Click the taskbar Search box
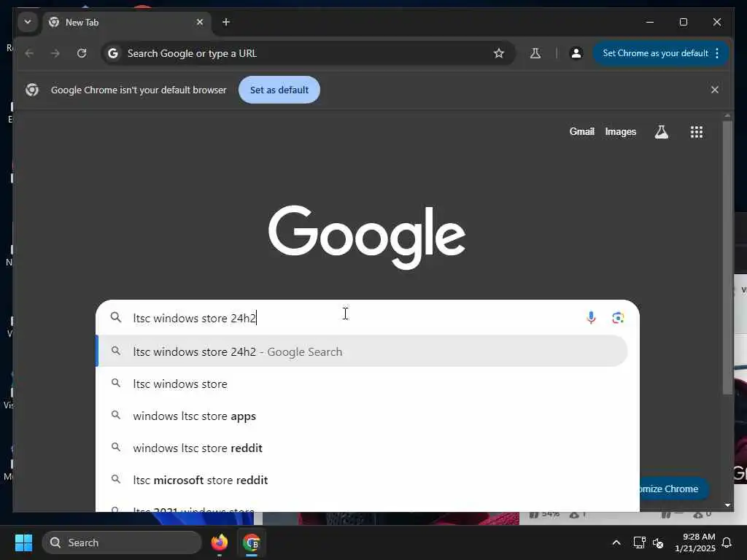This screenshot has height=560, width=747. tap(122, 542)
